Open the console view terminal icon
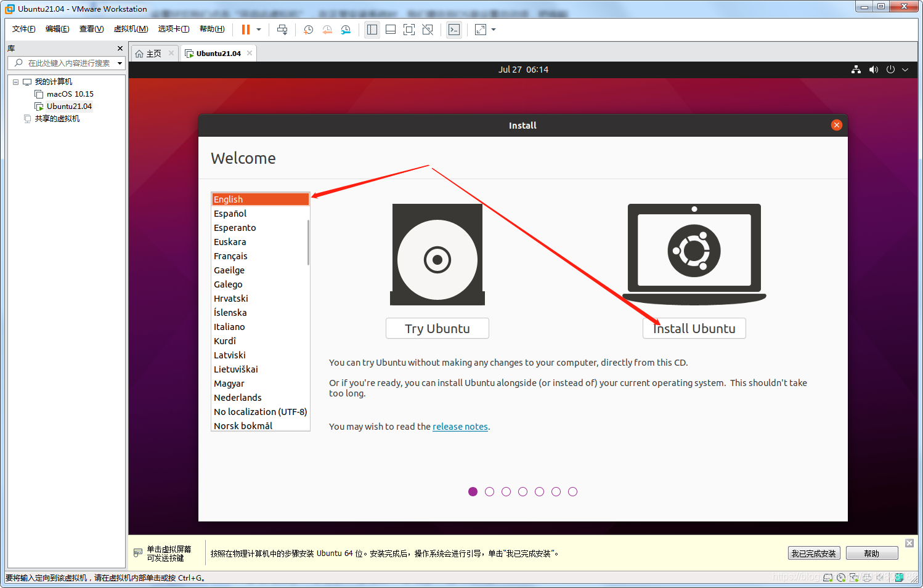Screen dimensions: 923x588 click(x=454, y=30)
